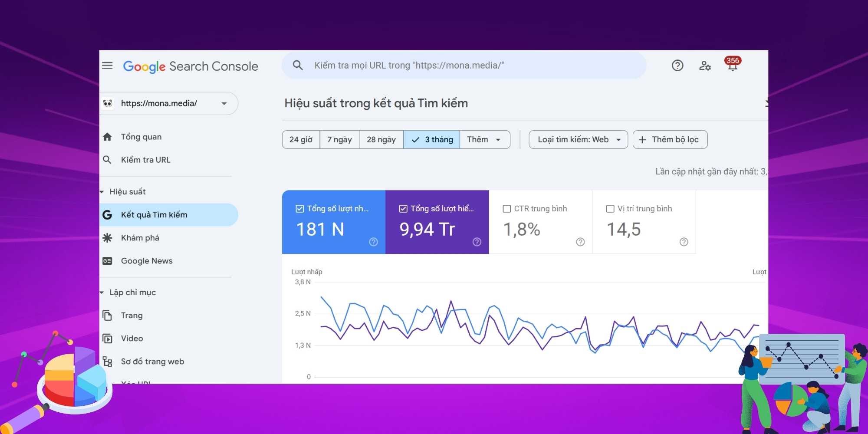
Task: Click plus icon of Thêm bộ lọc
Action: point(642,139)
